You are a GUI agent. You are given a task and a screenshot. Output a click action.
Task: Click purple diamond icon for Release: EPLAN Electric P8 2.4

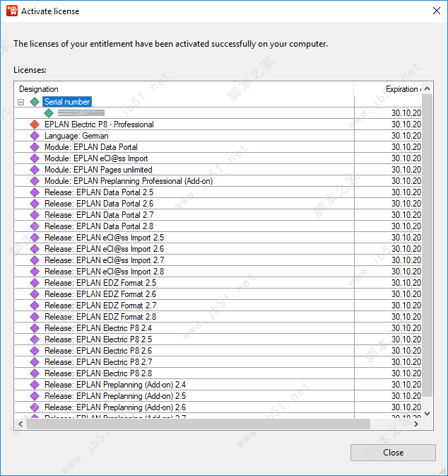35,328
